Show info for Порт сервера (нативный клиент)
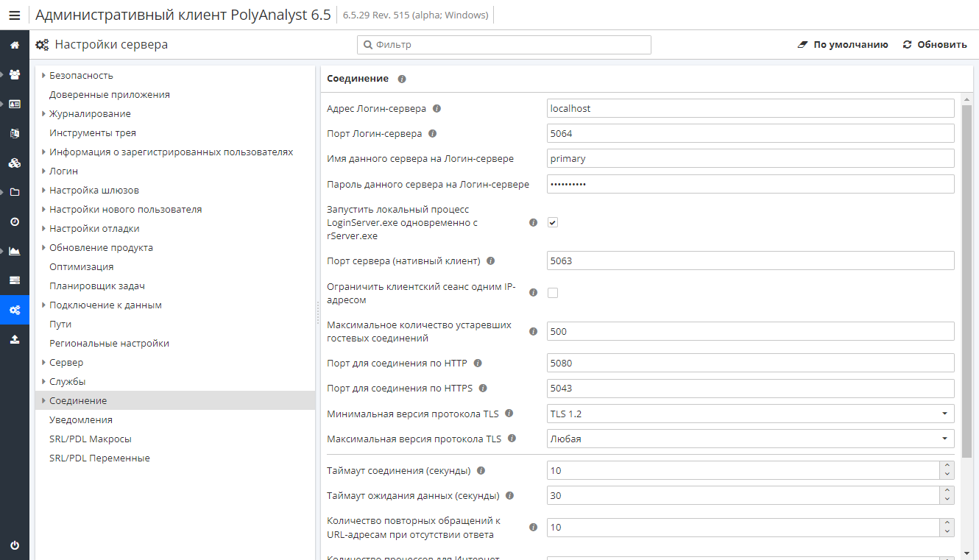This screenshot has height=560, width=979. click(490, 260)
